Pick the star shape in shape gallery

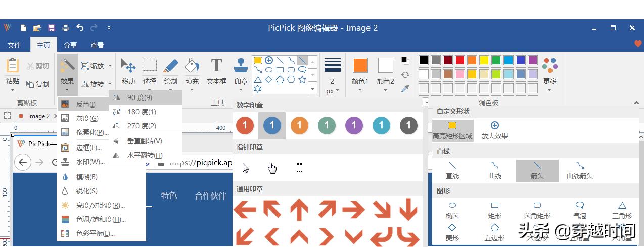302,80
